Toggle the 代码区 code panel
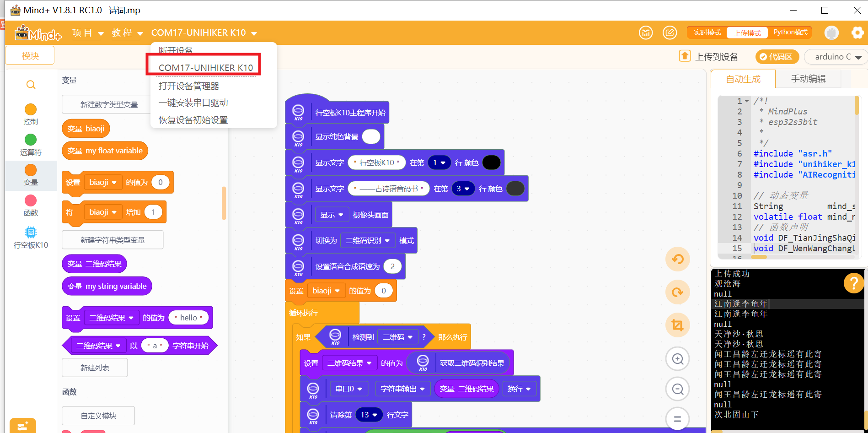 (x=777, y=57)
